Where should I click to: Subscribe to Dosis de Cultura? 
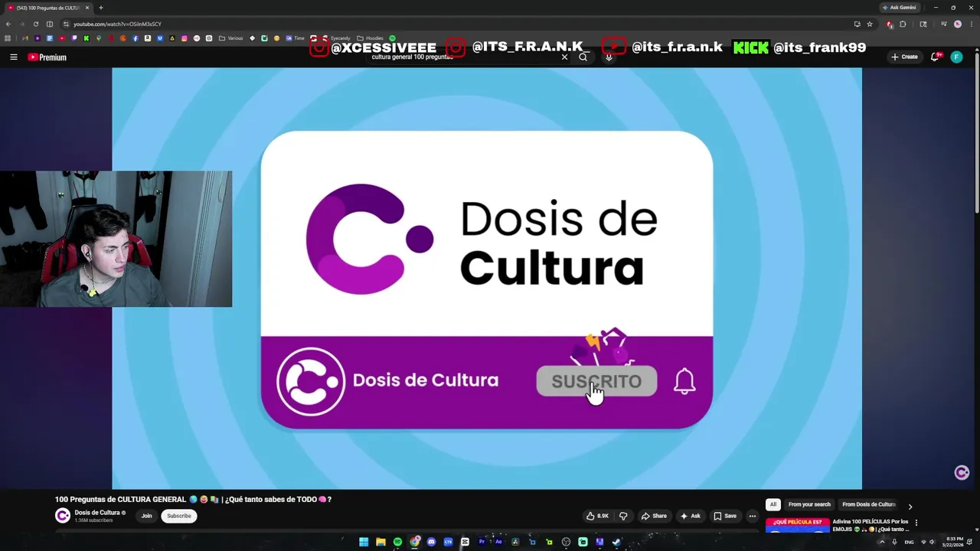[179, 516]
